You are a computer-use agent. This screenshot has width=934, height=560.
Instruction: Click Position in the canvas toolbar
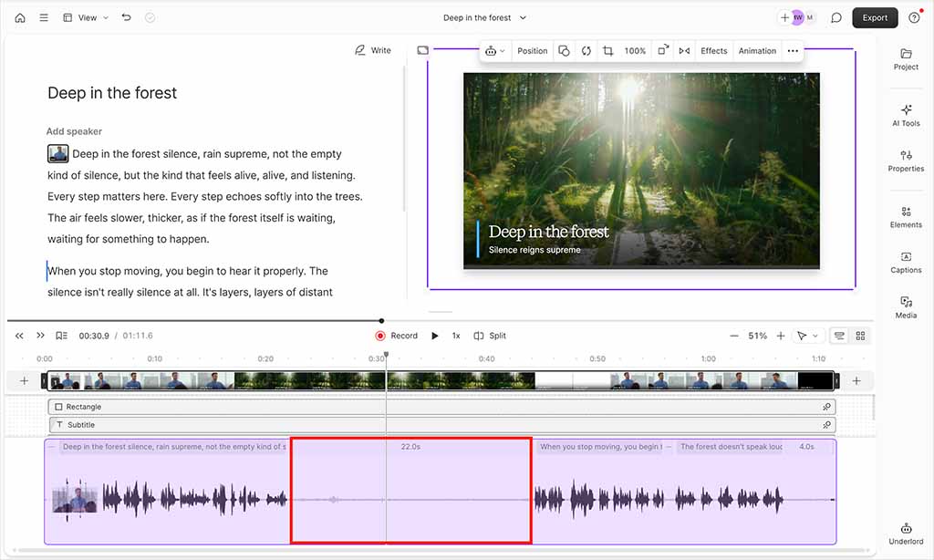click(x=532, y=50)
